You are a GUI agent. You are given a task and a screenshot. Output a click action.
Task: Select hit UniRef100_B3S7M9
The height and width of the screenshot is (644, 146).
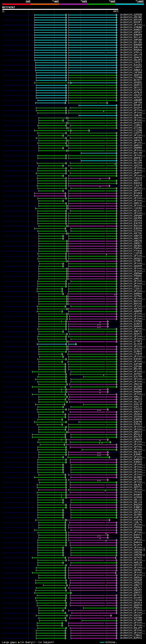[131, 376]
